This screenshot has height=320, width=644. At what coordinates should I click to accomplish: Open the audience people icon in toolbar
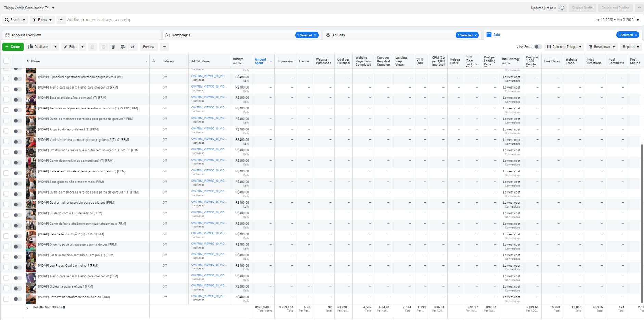click(x=123, y=47)
